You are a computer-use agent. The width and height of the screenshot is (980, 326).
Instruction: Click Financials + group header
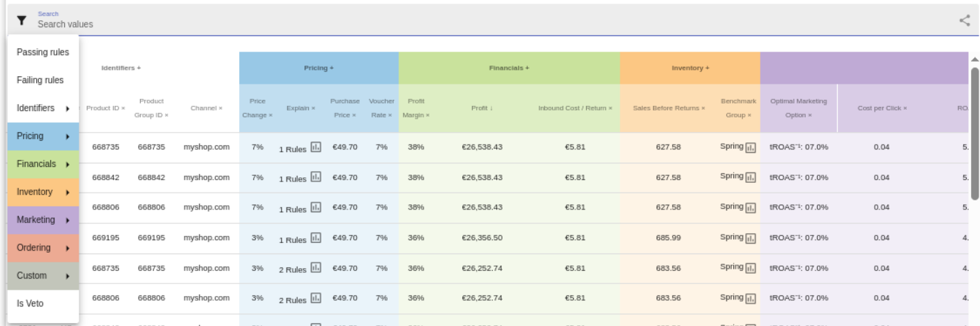pyautogui.click(x=509, y=68)
